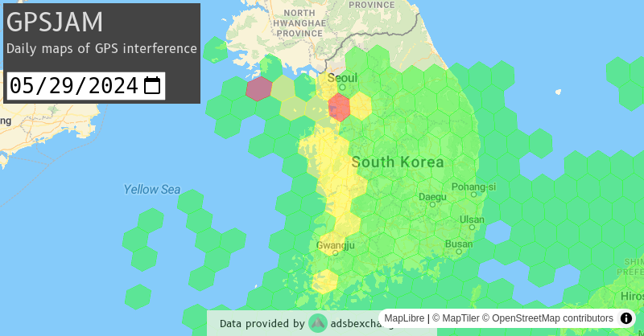
Task: Click the red interference hexagon near Seoul
Action: (339, 107)
